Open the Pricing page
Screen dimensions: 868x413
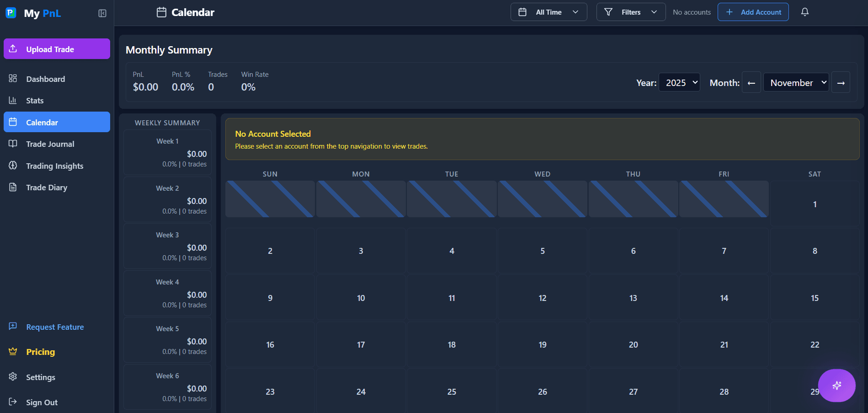pyautogui.click(x=40, y=352)
